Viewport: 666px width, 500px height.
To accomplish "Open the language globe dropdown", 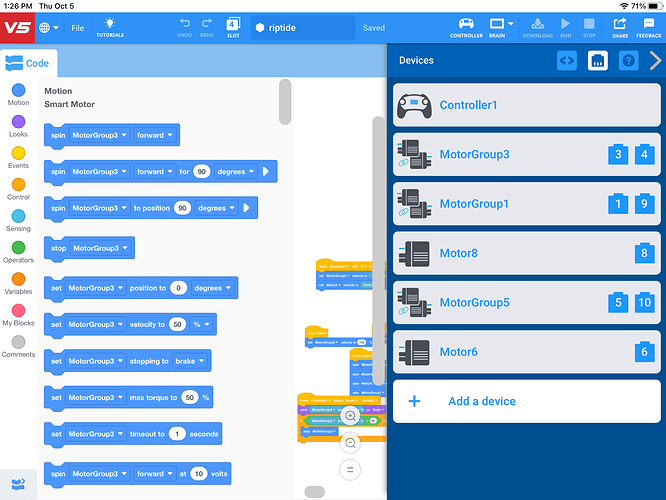I will tap(48, 28).
